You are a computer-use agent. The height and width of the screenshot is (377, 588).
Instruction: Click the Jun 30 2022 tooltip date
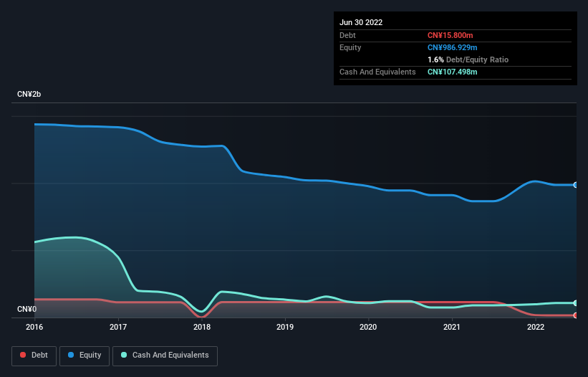click(x=361, y=22)
